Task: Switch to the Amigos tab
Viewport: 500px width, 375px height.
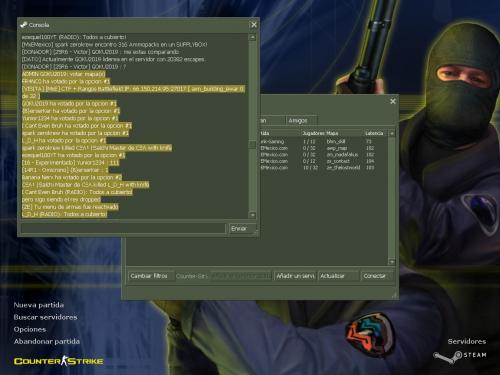Action: click(298, 120)
